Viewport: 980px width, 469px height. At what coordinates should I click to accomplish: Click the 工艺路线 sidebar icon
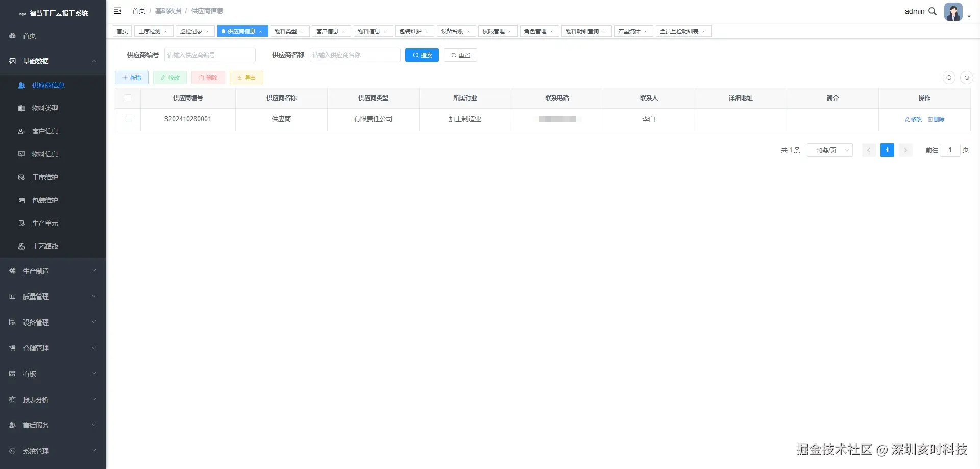[21, 246]
